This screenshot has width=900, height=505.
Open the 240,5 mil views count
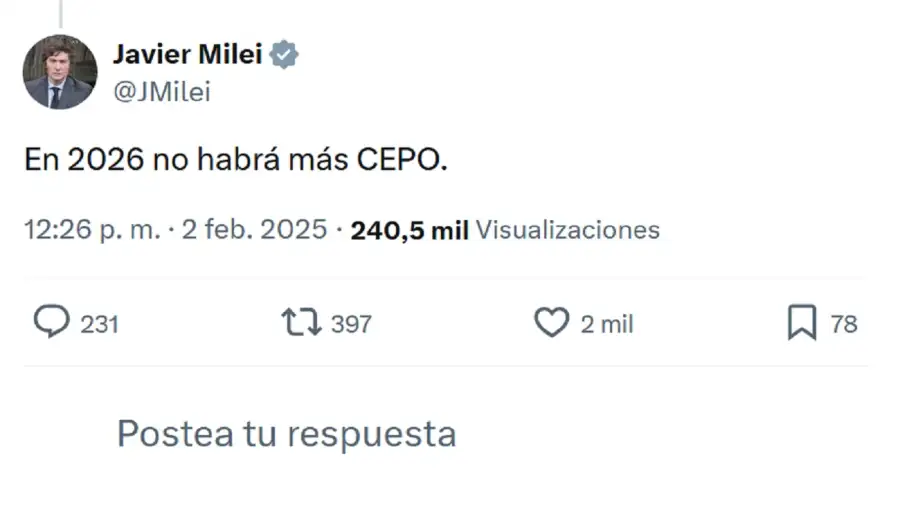(x=410, y=230)
